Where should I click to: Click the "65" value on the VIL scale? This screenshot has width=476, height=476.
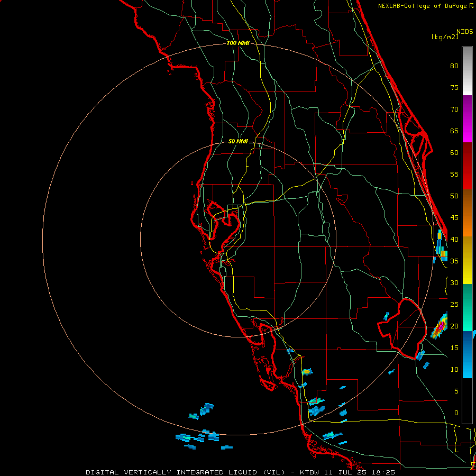click(454, 131)
